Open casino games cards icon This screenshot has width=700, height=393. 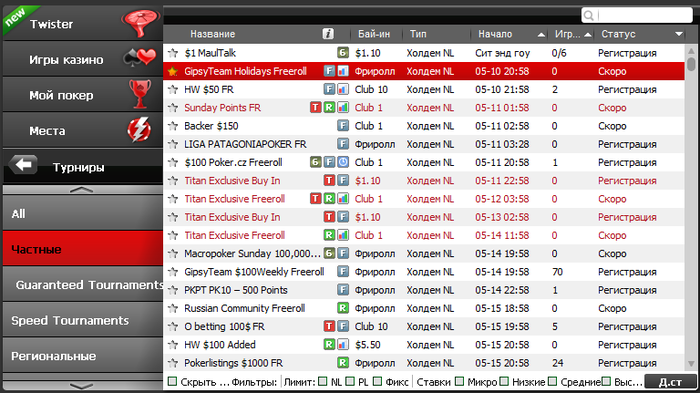pos(140,58)
